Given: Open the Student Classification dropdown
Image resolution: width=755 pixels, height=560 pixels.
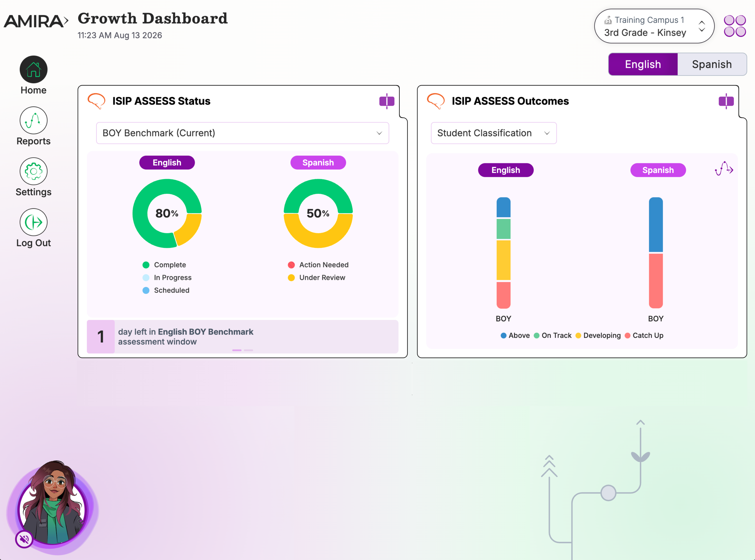Looking at the screenshot, I should click(493, 133).
